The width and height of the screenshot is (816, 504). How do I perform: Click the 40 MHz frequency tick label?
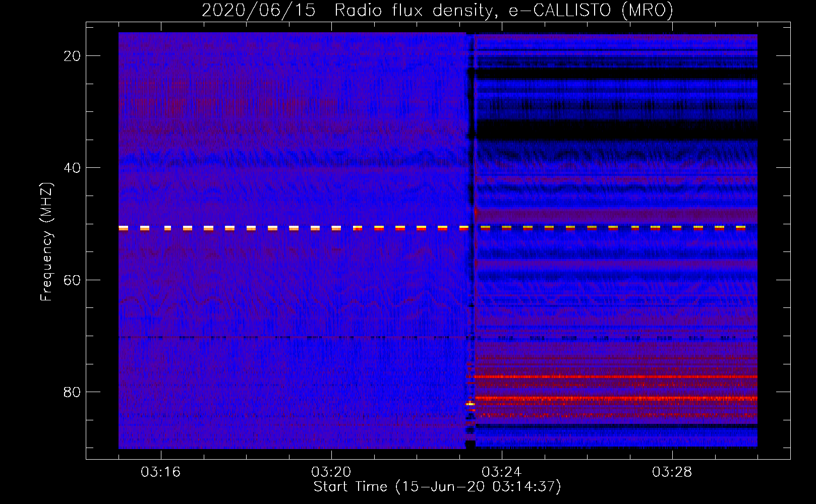[72, 168]
